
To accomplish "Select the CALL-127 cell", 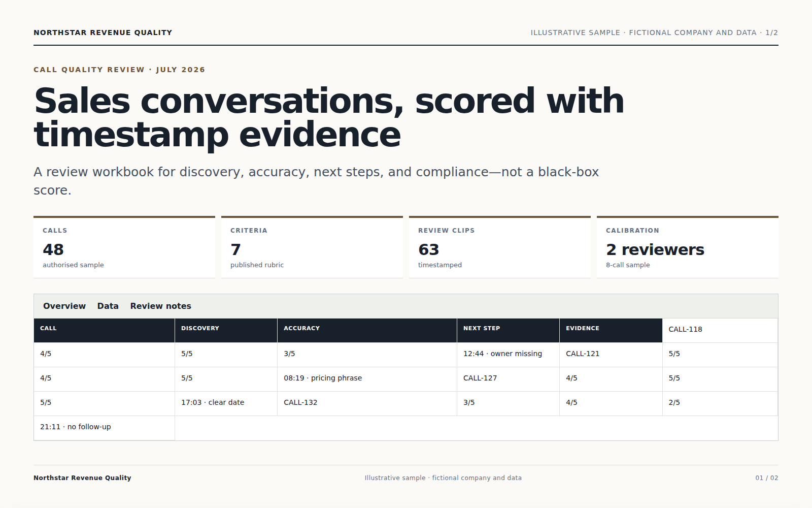I will pos(508,379).
